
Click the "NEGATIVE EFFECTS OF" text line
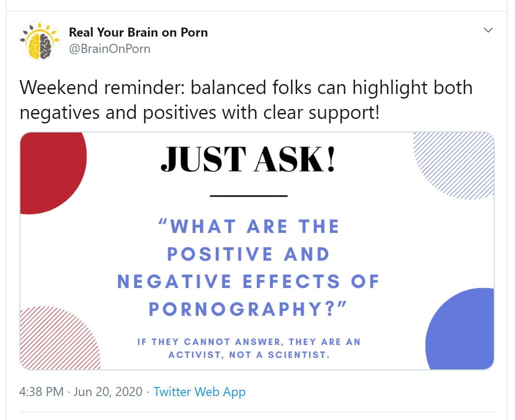(248, 282)
